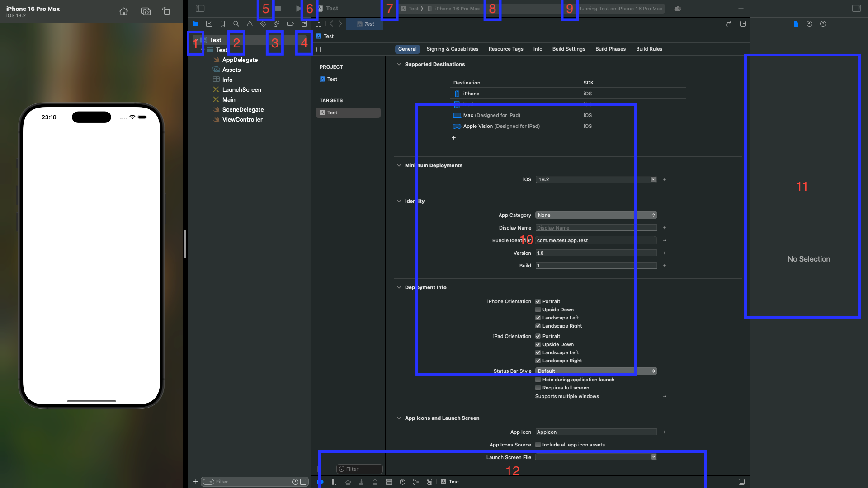
Task: Click Step Out in debug bar
Action: click(375, 482)
